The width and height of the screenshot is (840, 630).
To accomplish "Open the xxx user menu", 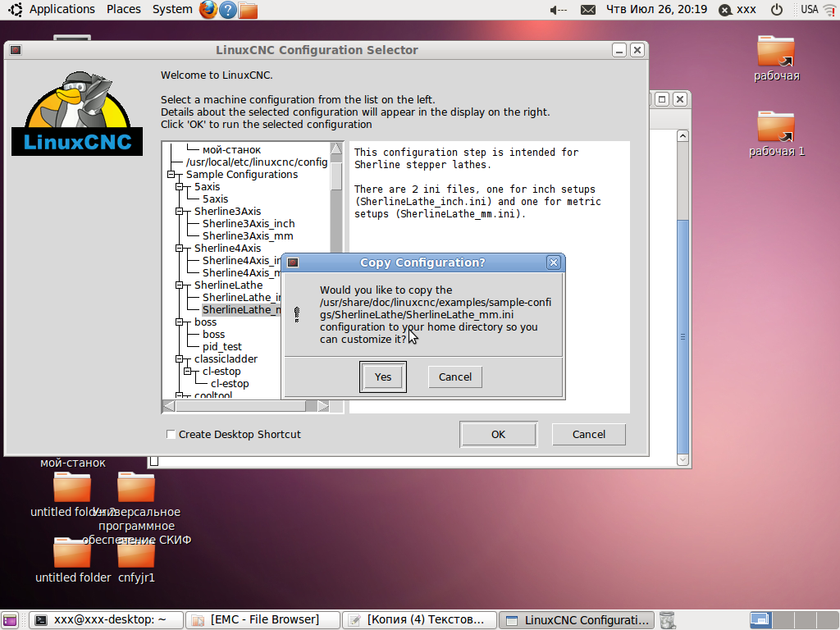I will pos(737,10).
